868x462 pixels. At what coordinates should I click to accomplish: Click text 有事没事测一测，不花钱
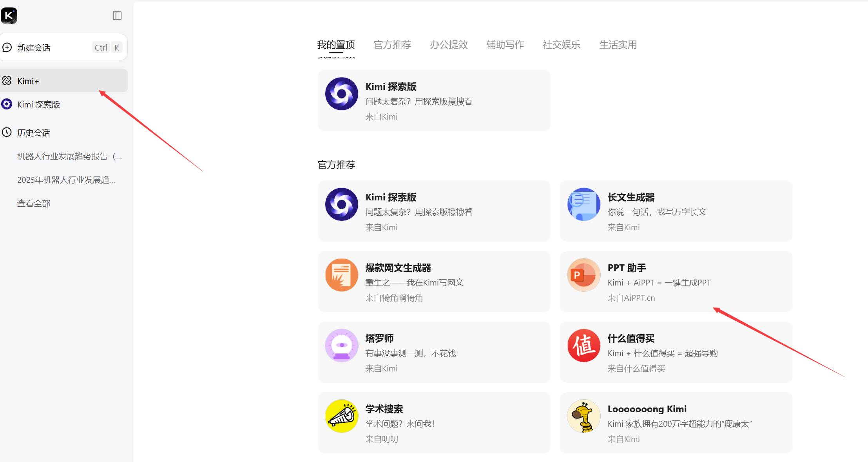(411, 353)
